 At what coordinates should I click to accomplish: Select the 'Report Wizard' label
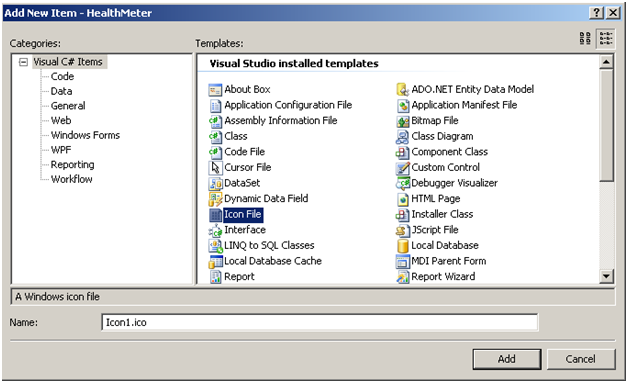(443, 277)
